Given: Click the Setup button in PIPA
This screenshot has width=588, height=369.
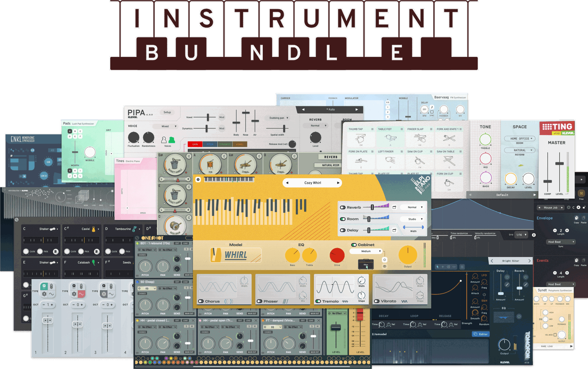Looking at the screenshot, I should pos(167,112).
